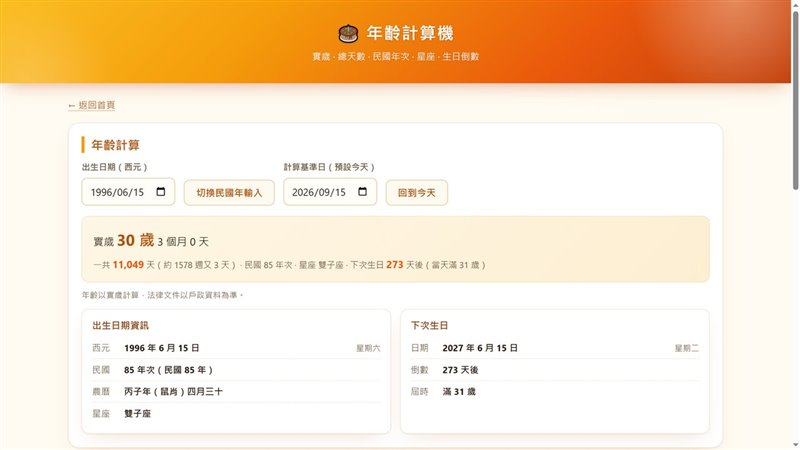Go back via 返回首頁 link
This screenshot has height=450, width=800.
pos(91,105)
